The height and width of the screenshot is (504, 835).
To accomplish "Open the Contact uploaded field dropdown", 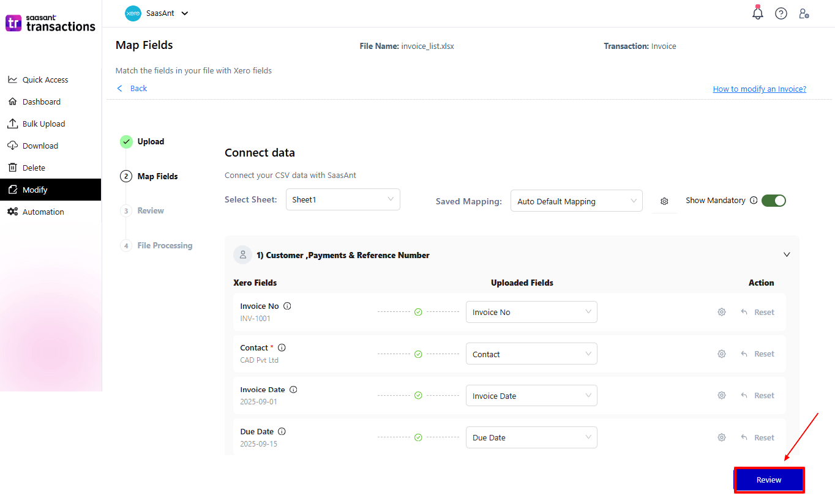I will 531,354.
